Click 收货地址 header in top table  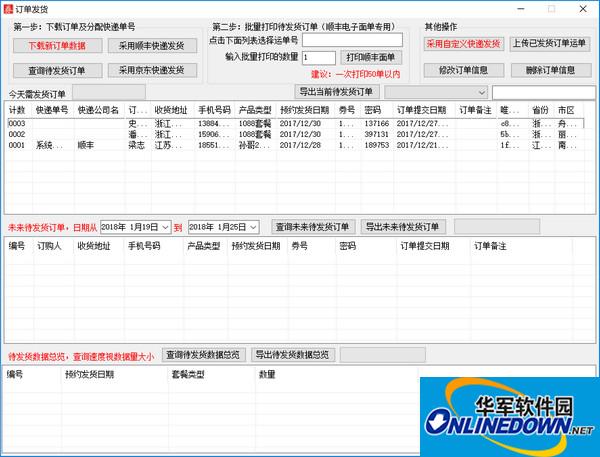click(171, 110)
